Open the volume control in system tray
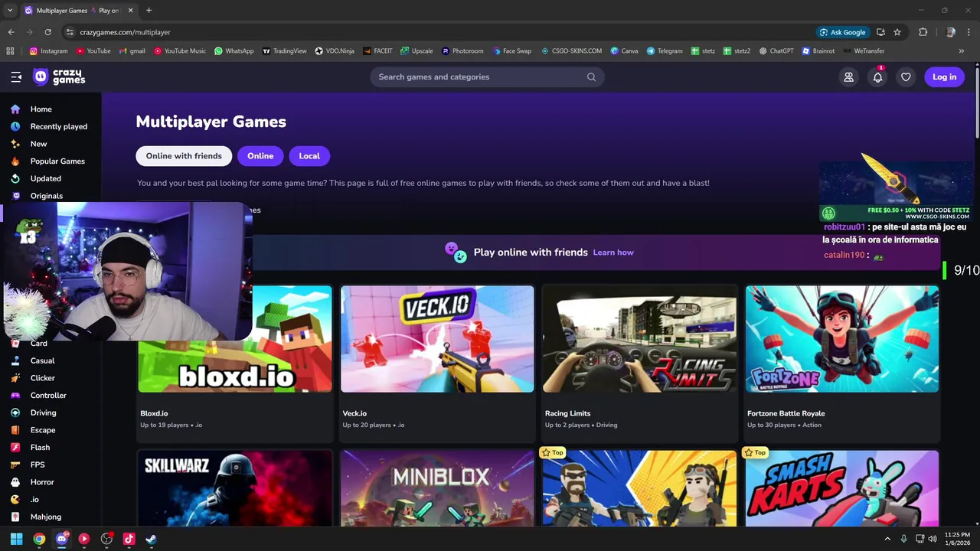Viewport: 980px width, 551px height. (x=933, y=539)
